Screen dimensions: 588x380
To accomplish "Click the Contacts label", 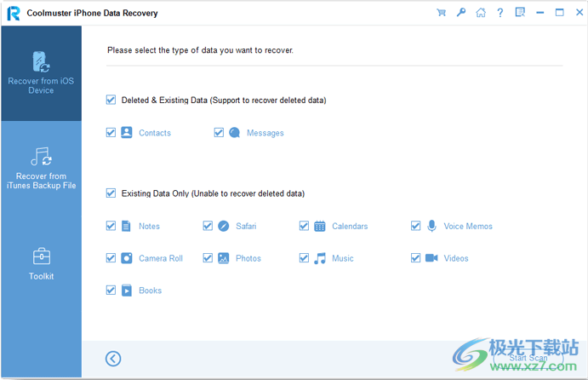I will 155,133.
